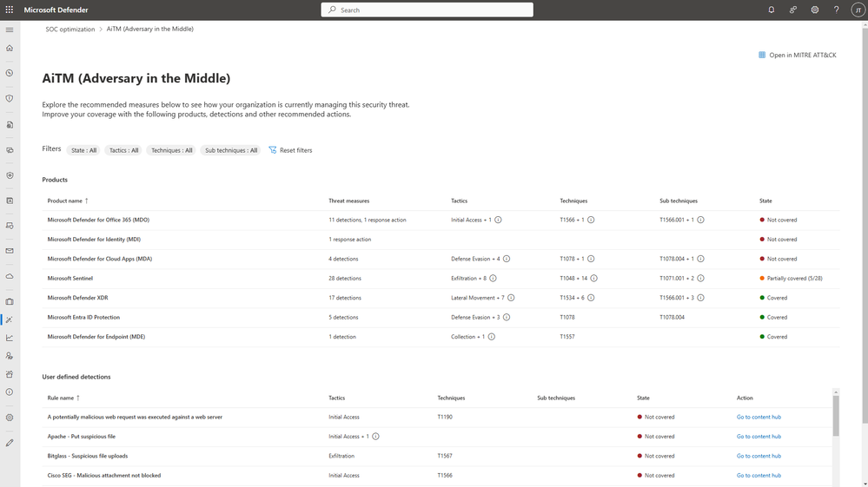868x487 pixels.
Task: Select Microsoft Defender for Identity (MDI) row
Action: [441, 240]
